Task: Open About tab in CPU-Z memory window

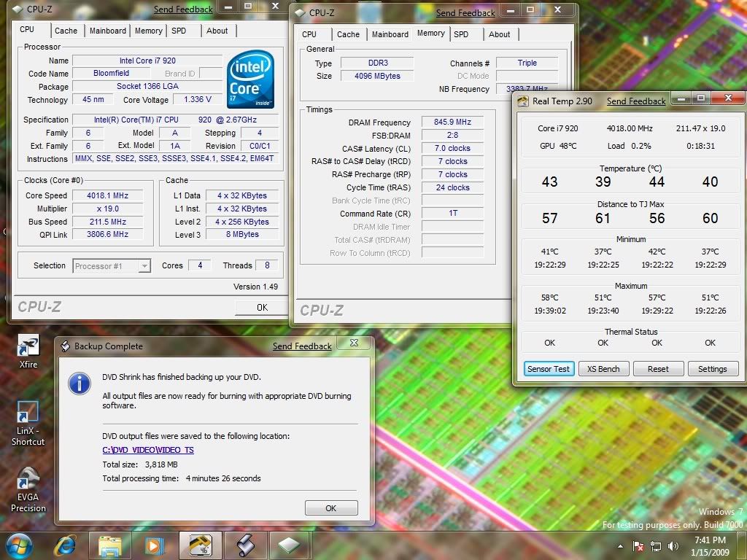Action: 499,34
